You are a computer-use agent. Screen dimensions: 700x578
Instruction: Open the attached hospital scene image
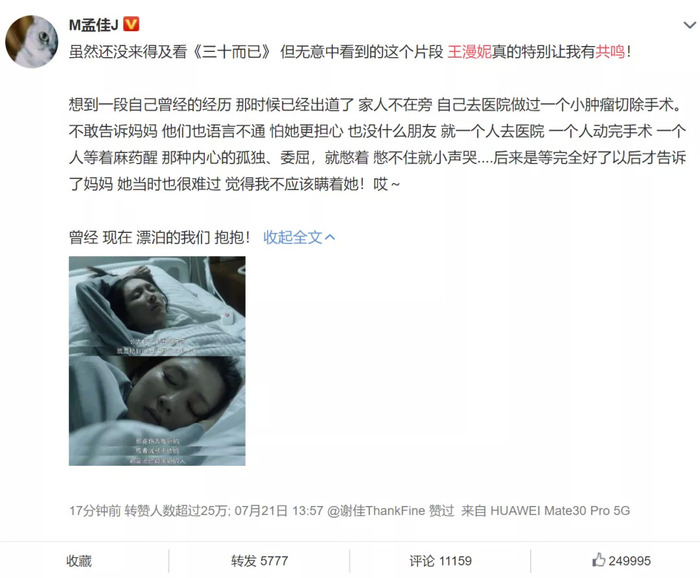[157, 361]
